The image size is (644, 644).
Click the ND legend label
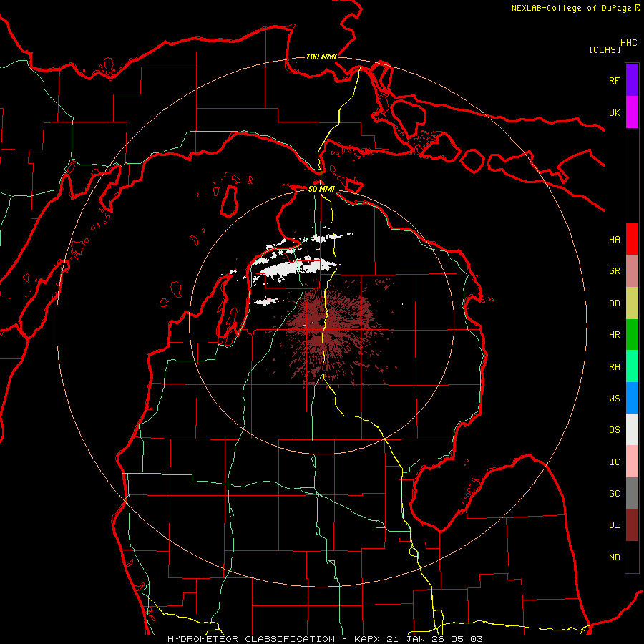pos(614,557)
